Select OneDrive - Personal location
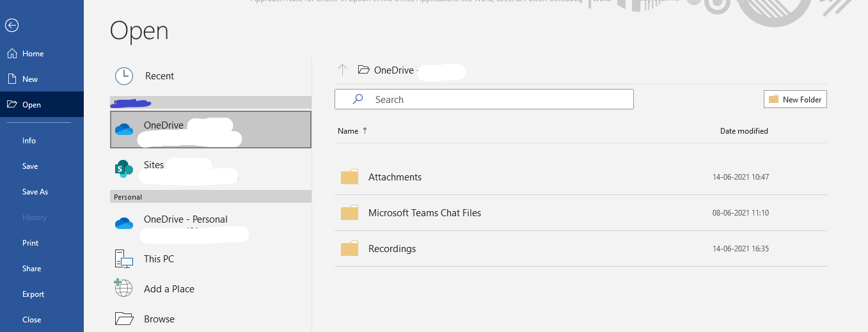 (210, 224)
